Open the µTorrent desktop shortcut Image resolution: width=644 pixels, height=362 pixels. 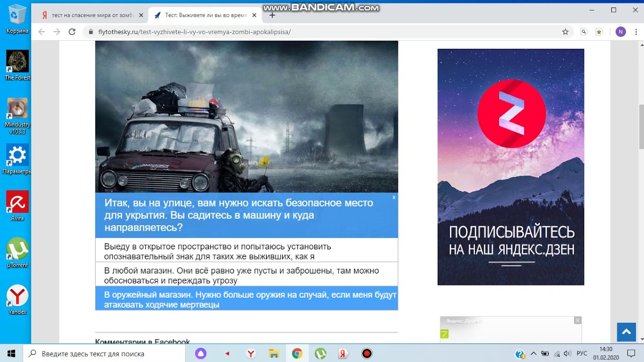point(17,253)
